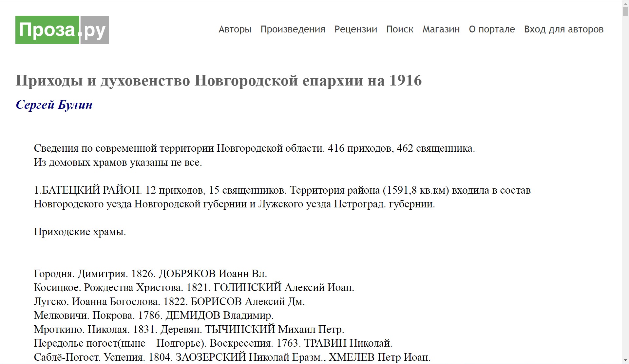The width and height of the screenshot is (629, 364).
Task: Click the text 'Приходские храмы.'
Action: (x=80, y=232)
